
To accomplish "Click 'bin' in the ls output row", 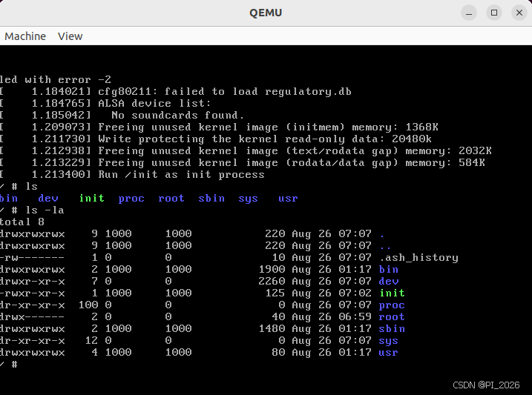I will click(x=9, y=198).
